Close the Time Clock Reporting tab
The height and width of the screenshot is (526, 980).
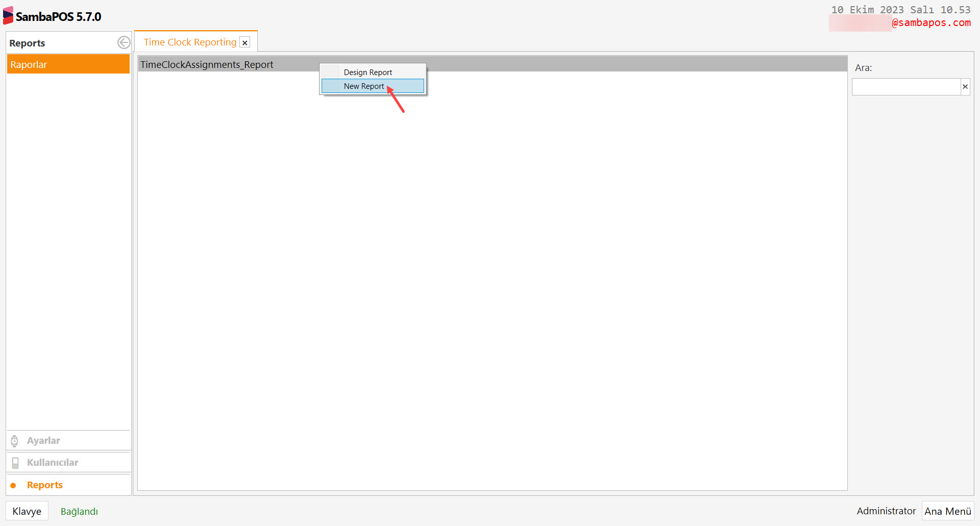[245, 42]
